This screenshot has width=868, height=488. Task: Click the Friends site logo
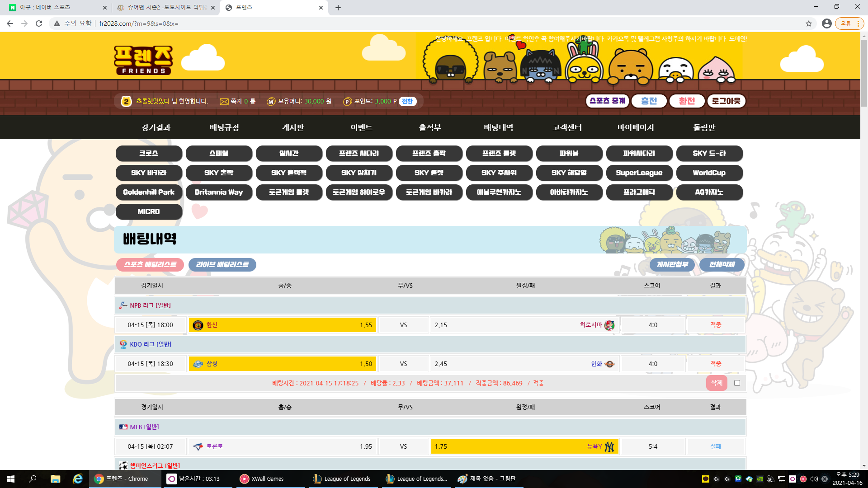pos(143,60)
